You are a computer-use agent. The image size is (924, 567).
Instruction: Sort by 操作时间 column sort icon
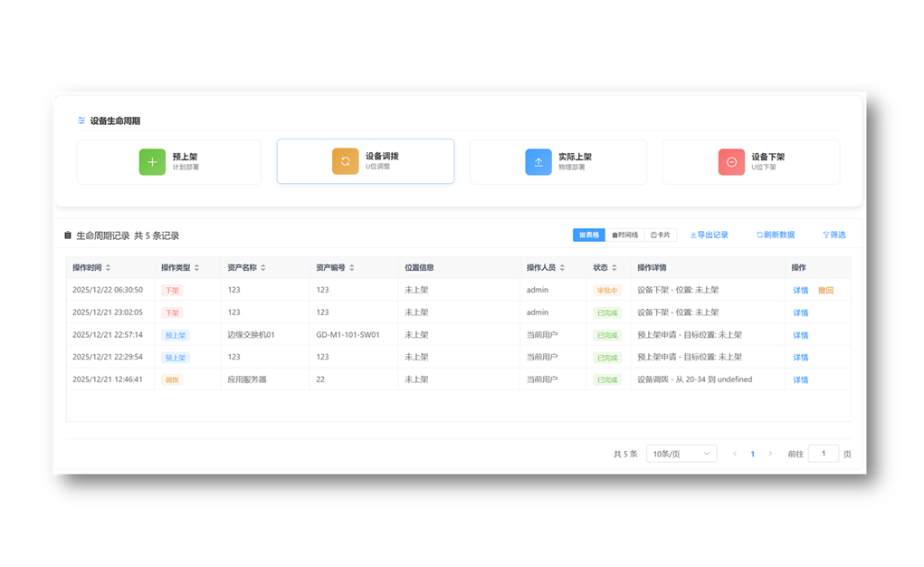point(109,268)
